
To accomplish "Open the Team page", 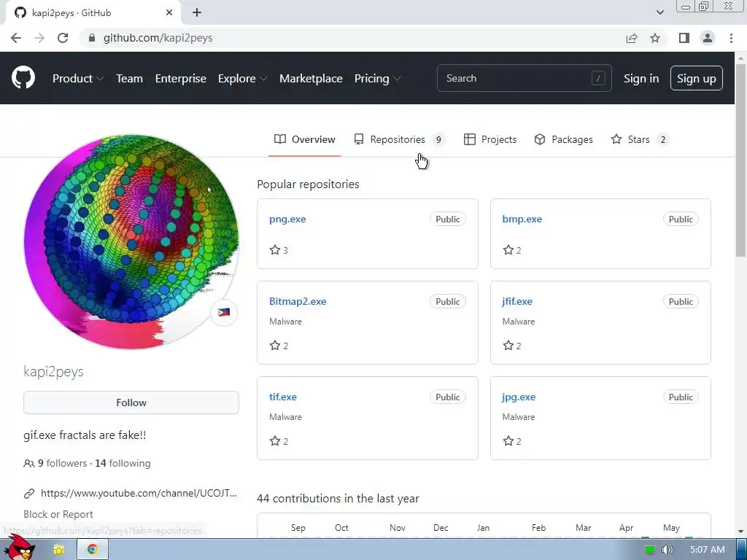I will click(130, 79).
